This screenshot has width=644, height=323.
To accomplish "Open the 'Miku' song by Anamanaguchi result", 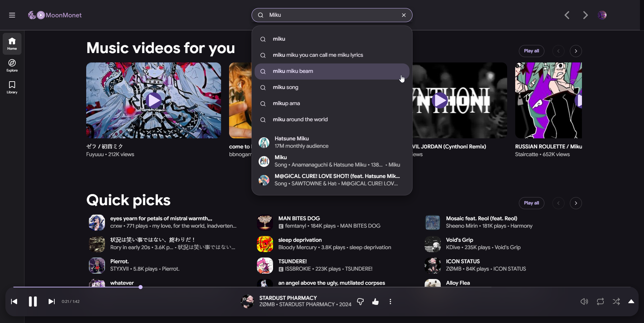I will click(332, 161).
